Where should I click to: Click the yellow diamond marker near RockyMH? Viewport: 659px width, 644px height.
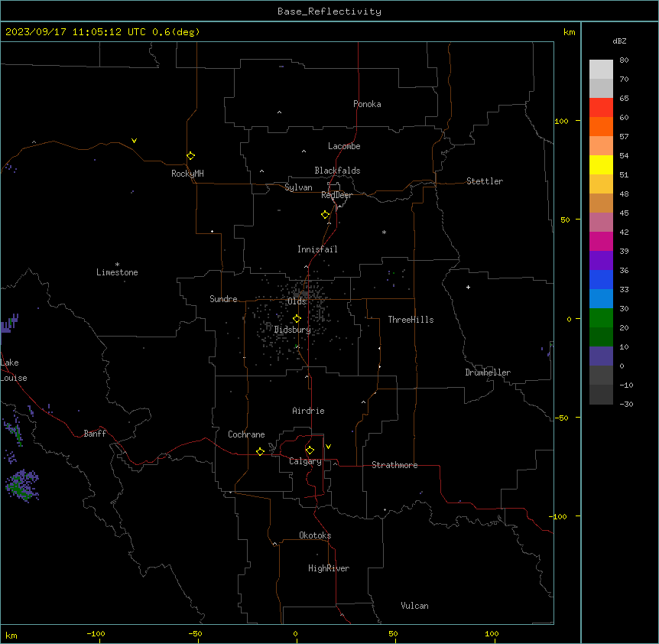[x=190, y=156]
